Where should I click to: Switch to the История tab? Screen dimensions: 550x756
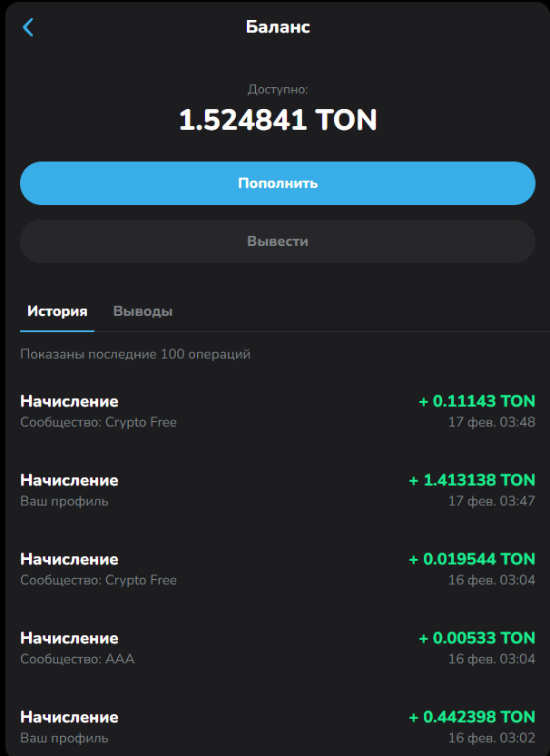pyautogui.click(x=57, y=311)
